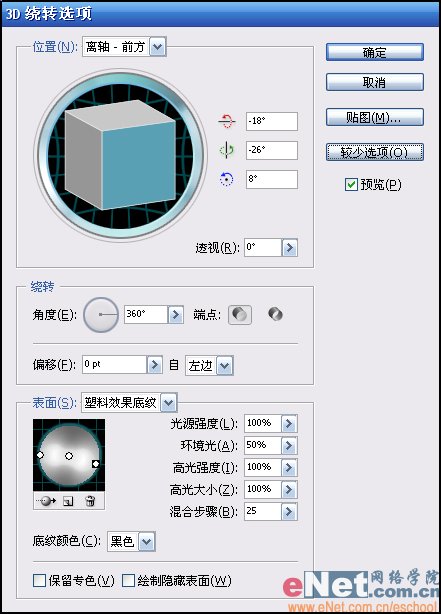This screenshot has height=614, width=441.
Task: Select the left-edge light handle on sphere
Action: pos(40,455)
